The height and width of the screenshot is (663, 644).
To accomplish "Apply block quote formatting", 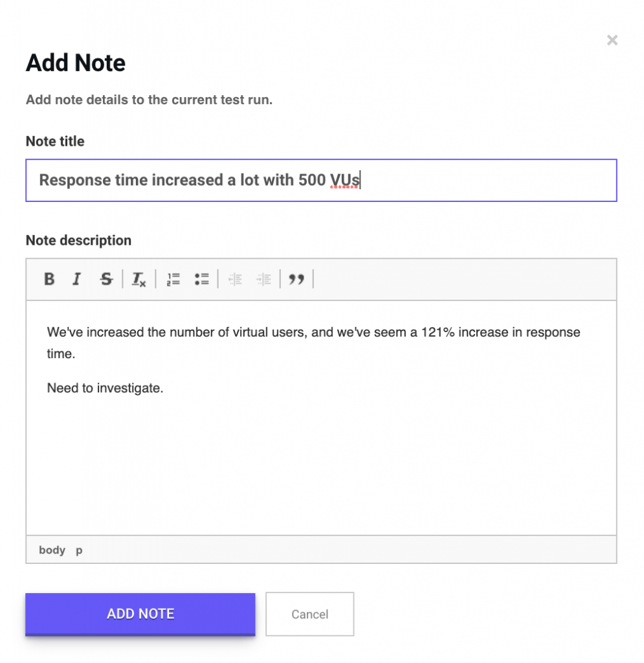I will (296, 279).
